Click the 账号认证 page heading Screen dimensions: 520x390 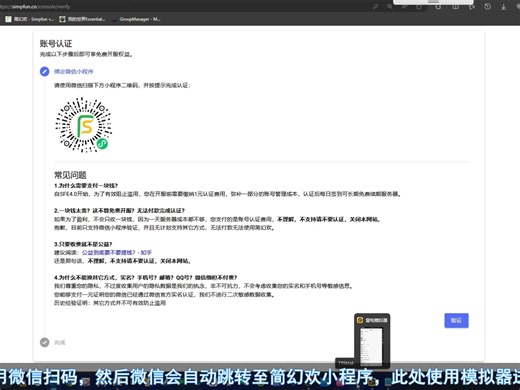[x=56, y=43]
